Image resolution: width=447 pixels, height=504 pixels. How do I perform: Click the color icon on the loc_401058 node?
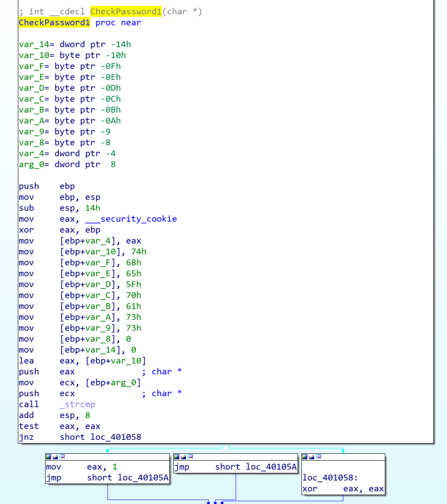pyautogui.click(x=305, y=457)
